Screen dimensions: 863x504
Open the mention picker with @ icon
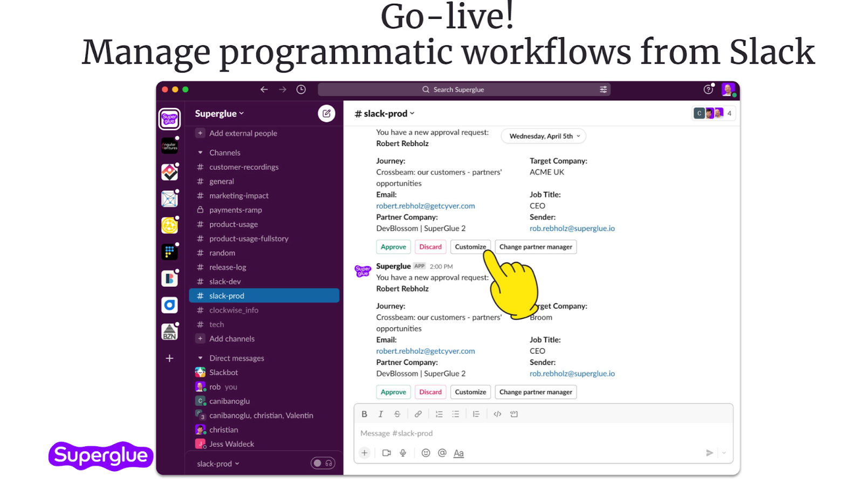point(442,453)
